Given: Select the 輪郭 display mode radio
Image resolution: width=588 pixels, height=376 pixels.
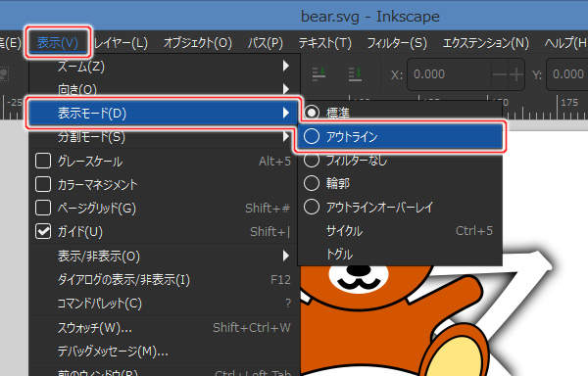Looking at the screenshot, I should [x=312, y=183].
